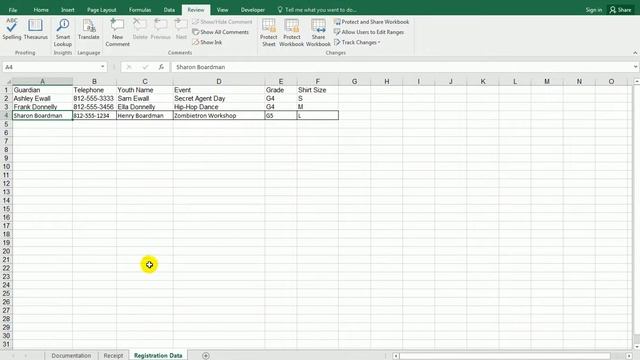
Task: Select row 10 header
Action: pyautogui.click(x=6, y=167)
